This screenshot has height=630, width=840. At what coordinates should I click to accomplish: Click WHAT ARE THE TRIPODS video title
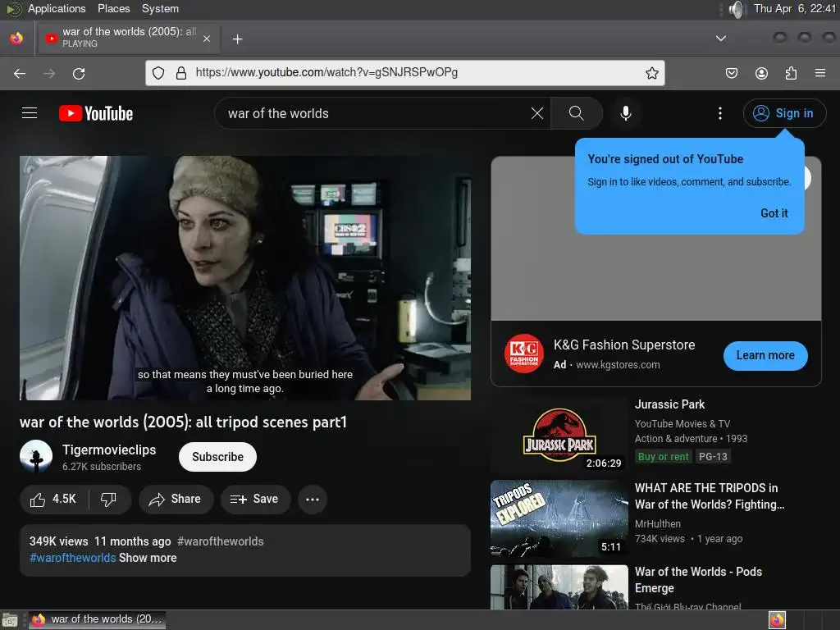(710, 496)
